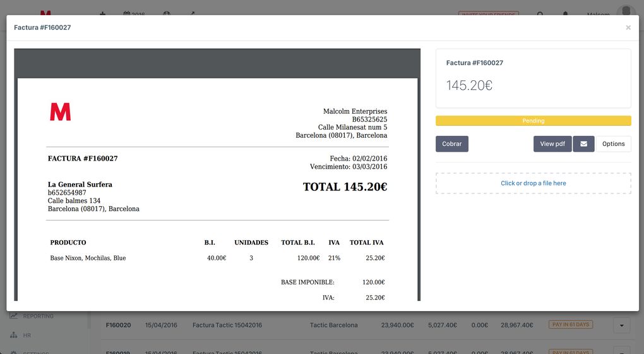Click the PRODUCTO column header
Viewport: 644px width, 354px height.
[x=68, y=243]
